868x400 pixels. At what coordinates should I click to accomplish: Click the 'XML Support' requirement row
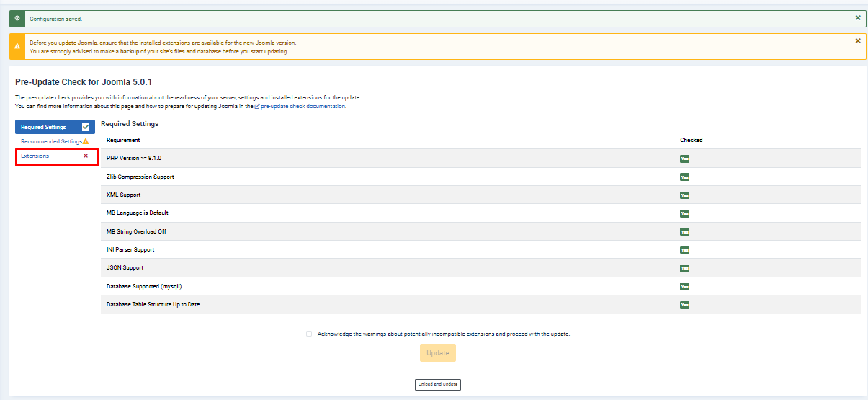point(124,195)
